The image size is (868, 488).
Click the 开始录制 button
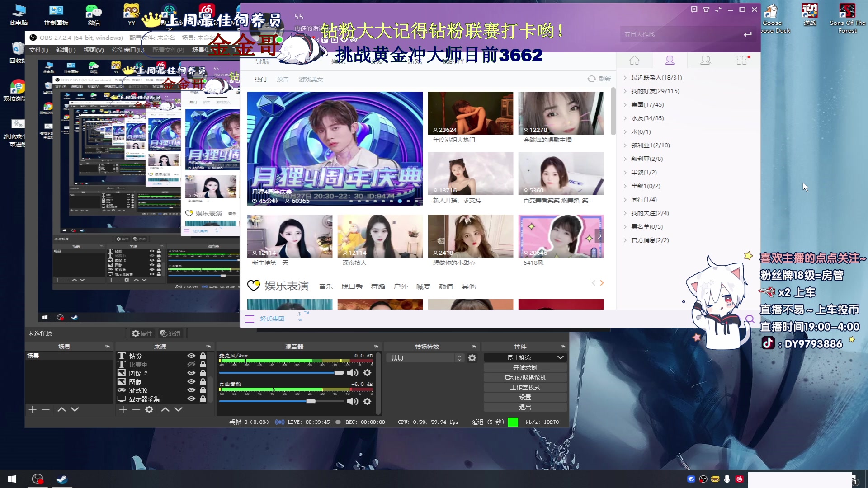coord(525,367)
